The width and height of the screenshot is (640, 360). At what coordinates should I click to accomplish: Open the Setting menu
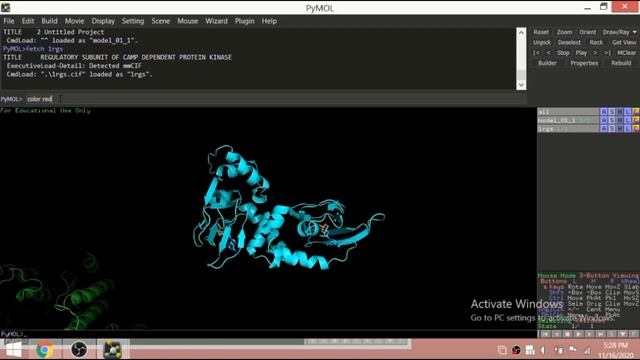tap(133, 21)
